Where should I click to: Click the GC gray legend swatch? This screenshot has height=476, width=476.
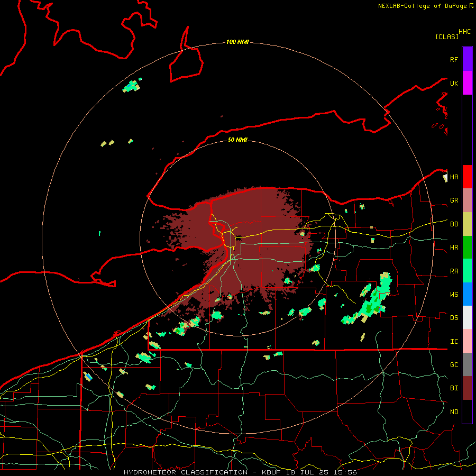pos(467,364)
